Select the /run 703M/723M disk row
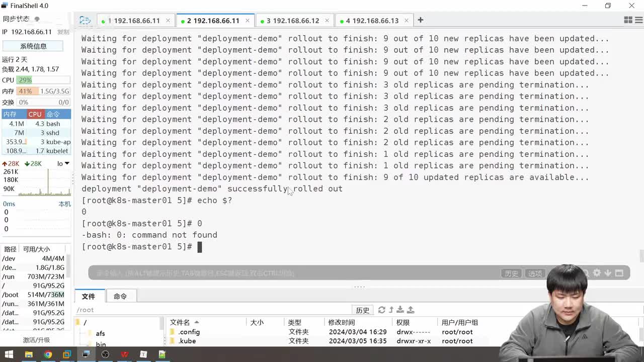This screenshot has height=362, width=644. (x=34, y=277)
